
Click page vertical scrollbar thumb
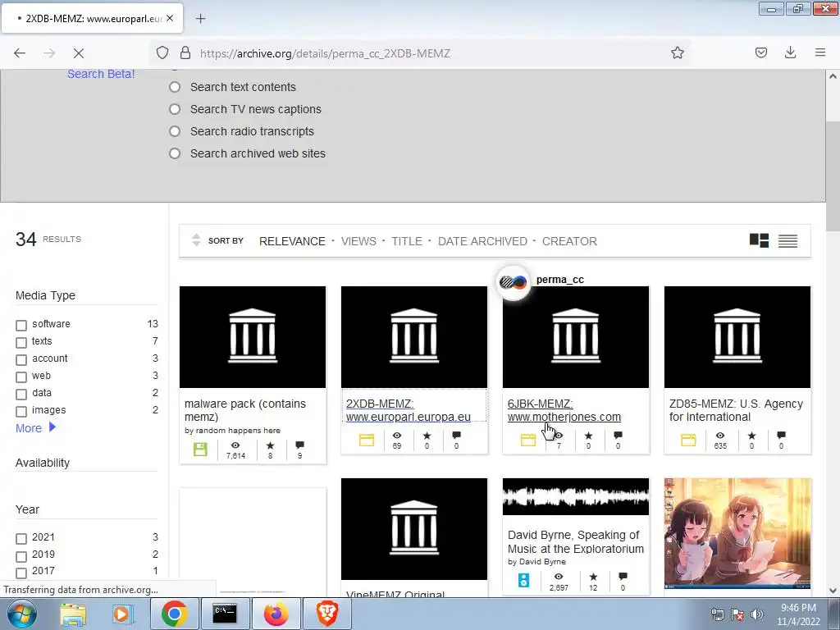[x=833, y=177]
